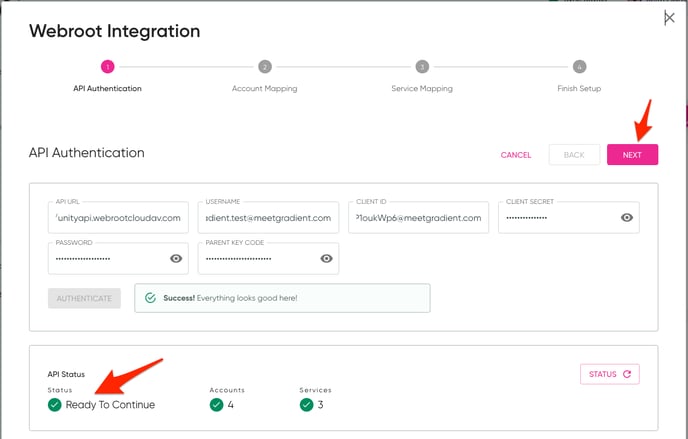Image resolution: width=688 pixels, height=439 pixels.
Task: Close the Webroot Integration dialog
Action: click(669, 18)
